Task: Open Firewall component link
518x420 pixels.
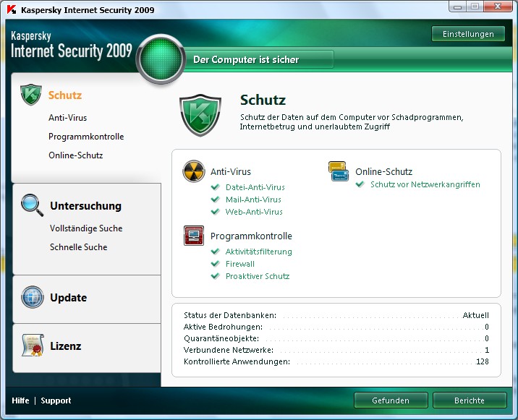Action: pyautogui.click(x=240, y=264)
